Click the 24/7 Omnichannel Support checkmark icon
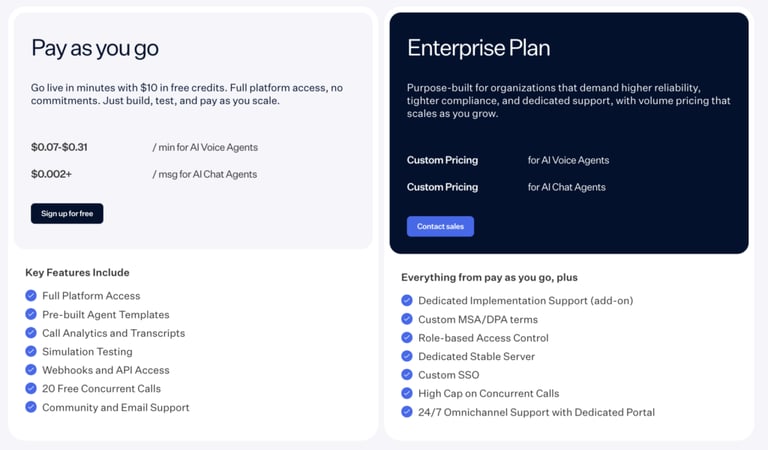This screenshot has height=450, width=768. (407, 412)
